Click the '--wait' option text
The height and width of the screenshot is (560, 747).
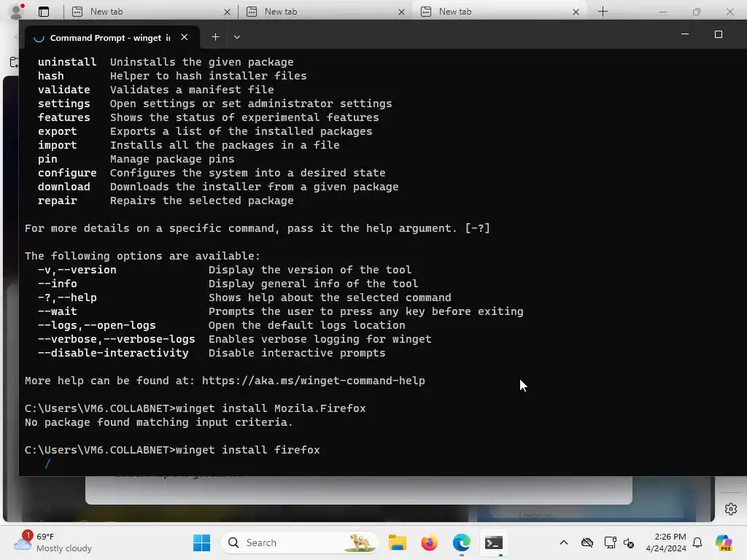coord(57,311)
